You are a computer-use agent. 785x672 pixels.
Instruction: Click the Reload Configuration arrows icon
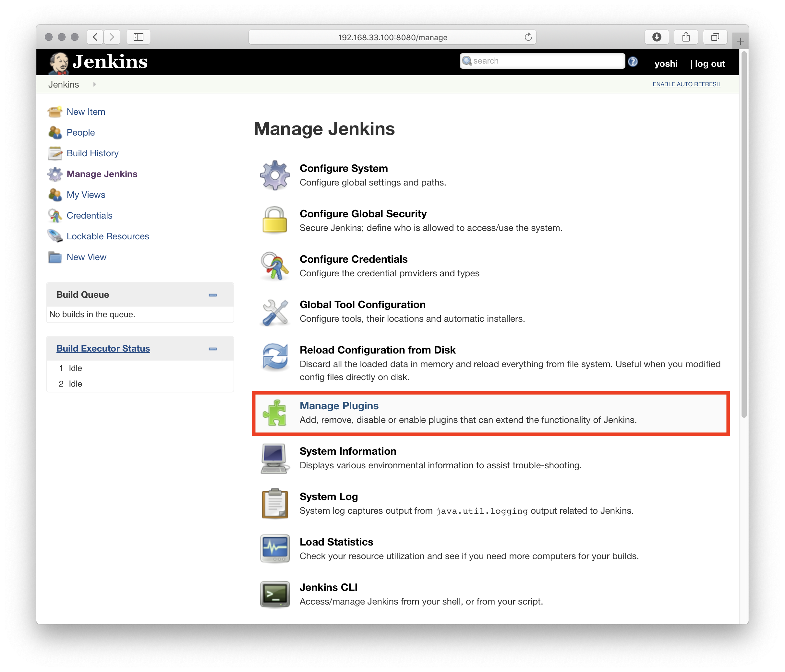[x=275, y=356]
